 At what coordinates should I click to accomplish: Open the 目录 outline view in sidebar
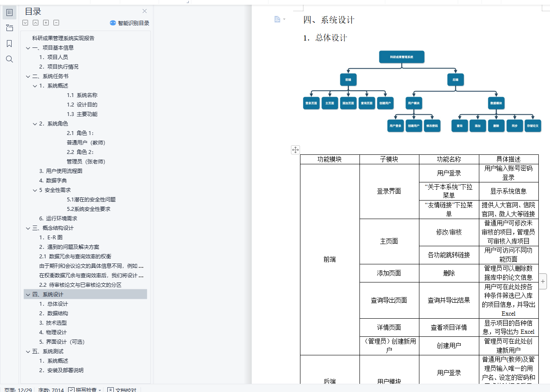(9, 13)
